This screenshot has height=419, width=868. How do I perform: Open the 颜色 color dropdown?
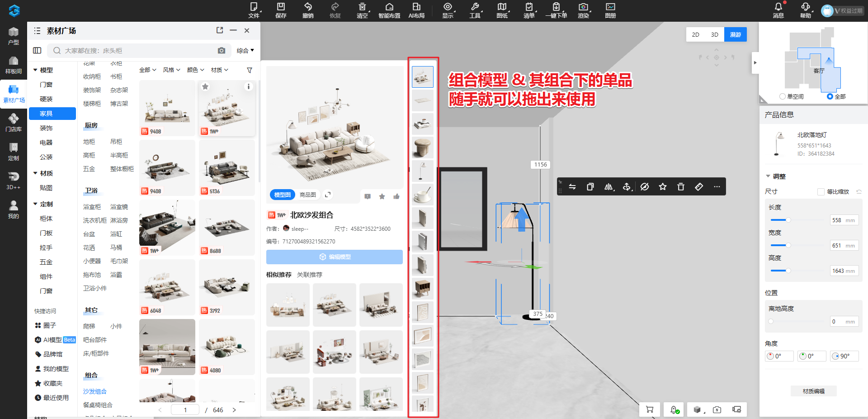coord(196,70)
